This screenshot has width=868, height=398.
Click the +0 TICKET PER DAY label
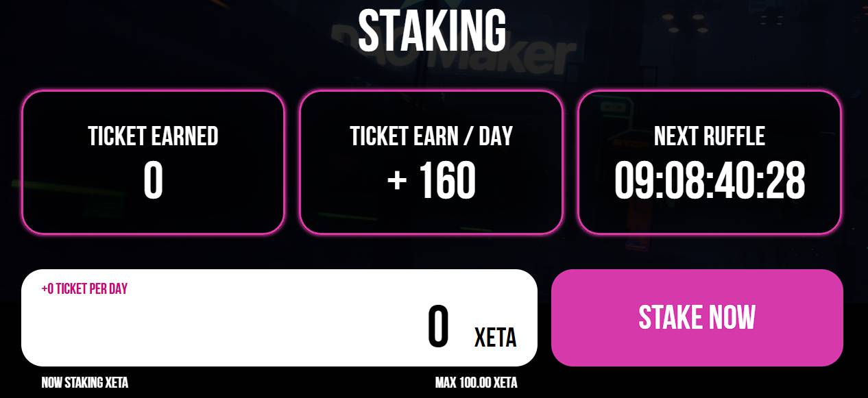tap(84, 288)
